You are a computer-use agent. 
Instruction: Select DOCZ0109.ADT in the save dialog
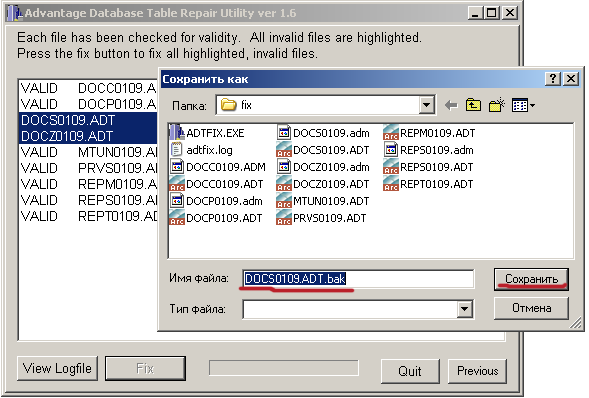point(323,184)
